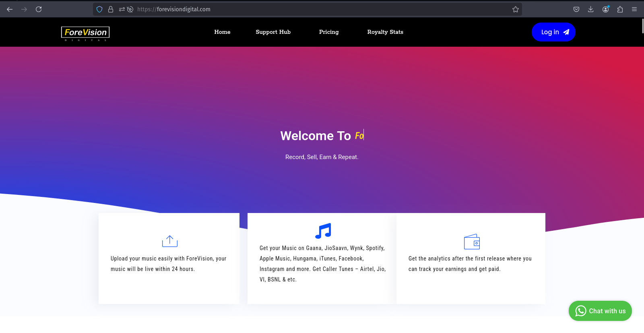Click the blue music note icon
This screenshot has height=333, width=644.
(323, 231)
